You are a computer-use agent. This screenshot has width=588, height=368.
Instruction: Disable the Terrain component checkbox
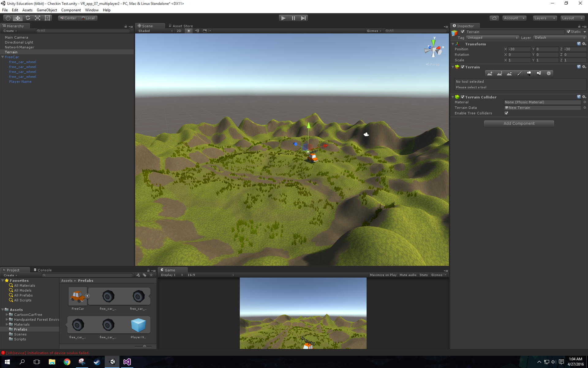(x=462, y=67)
